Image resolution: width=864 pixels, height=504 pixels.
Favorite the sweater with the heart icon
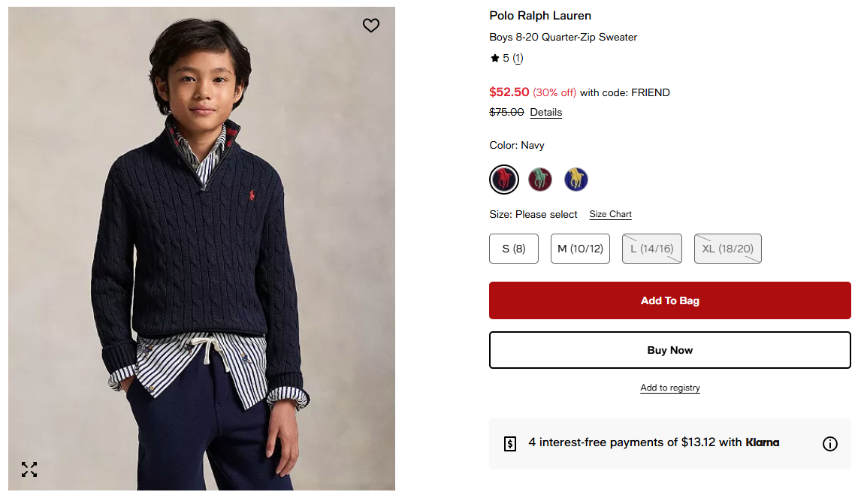coord(371,26)
